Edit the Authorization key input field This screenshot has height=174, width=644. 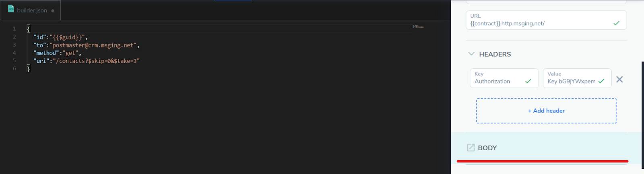504,78
